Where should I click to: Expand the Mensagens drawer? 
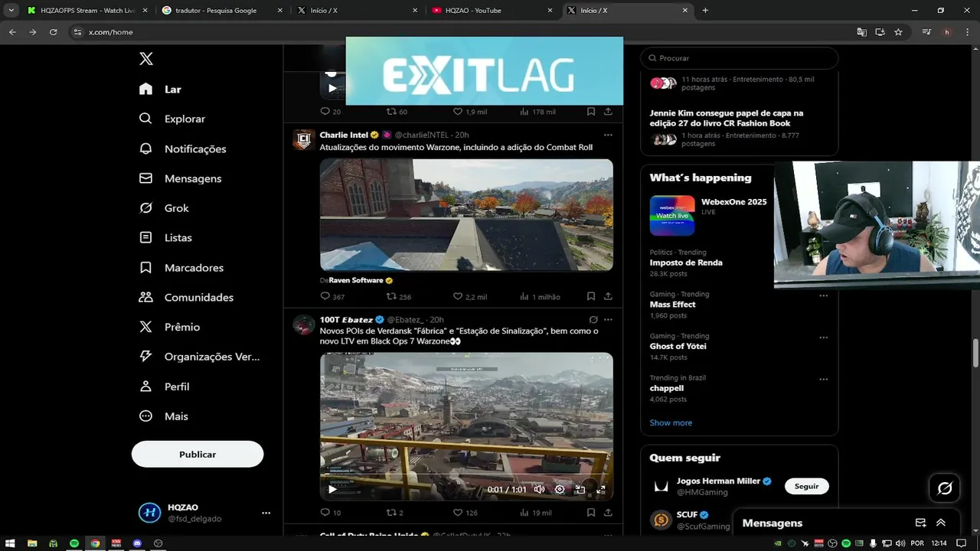(x=941, y=523)
